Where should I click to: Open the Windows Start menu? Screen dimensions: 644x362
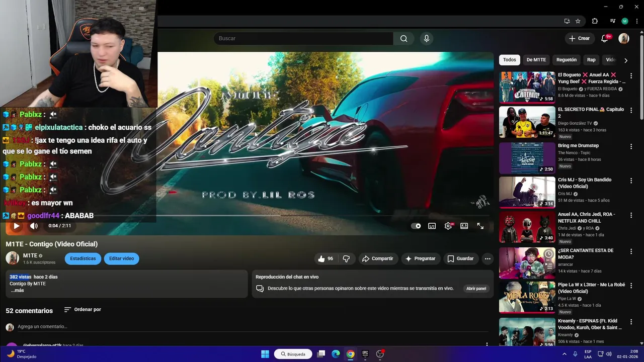(265, 354)
